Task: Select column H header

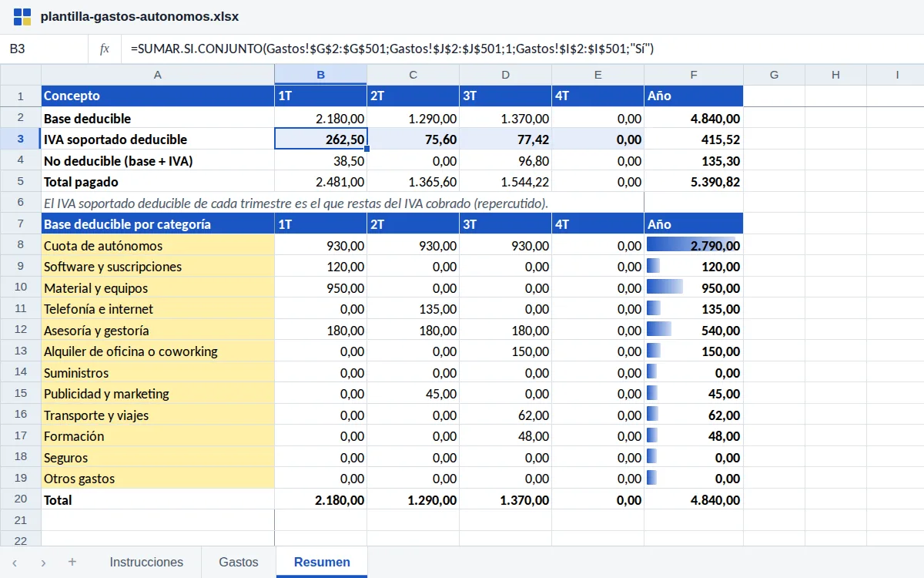Action: 835,75
